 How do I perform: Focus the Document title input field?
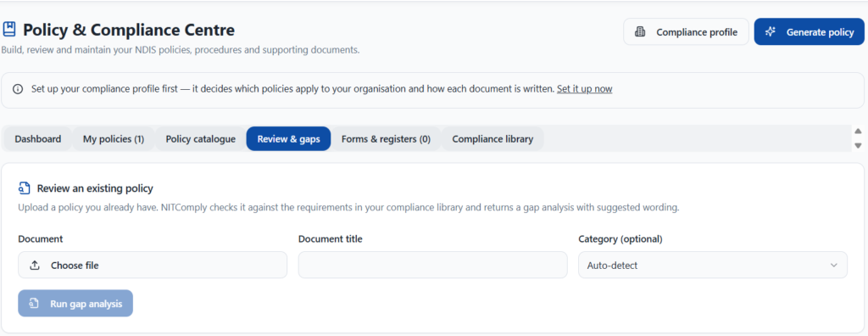(x=433, y=265)
